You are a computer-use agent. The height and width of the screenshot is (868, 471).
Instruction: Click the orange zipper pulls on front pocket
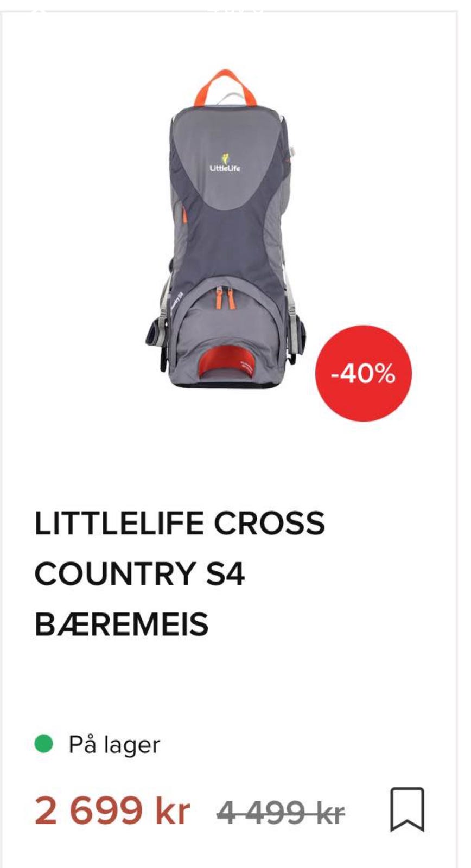click(224, 299)
